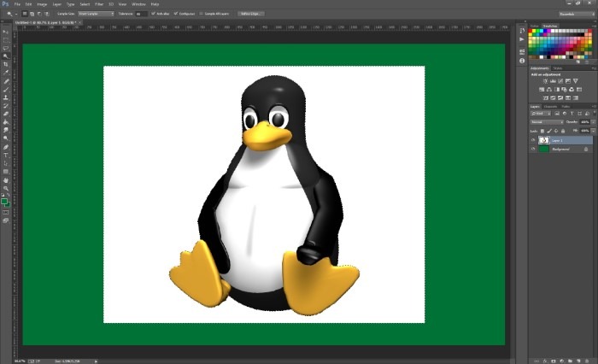Click the Tolerance input field

point(142,14)
